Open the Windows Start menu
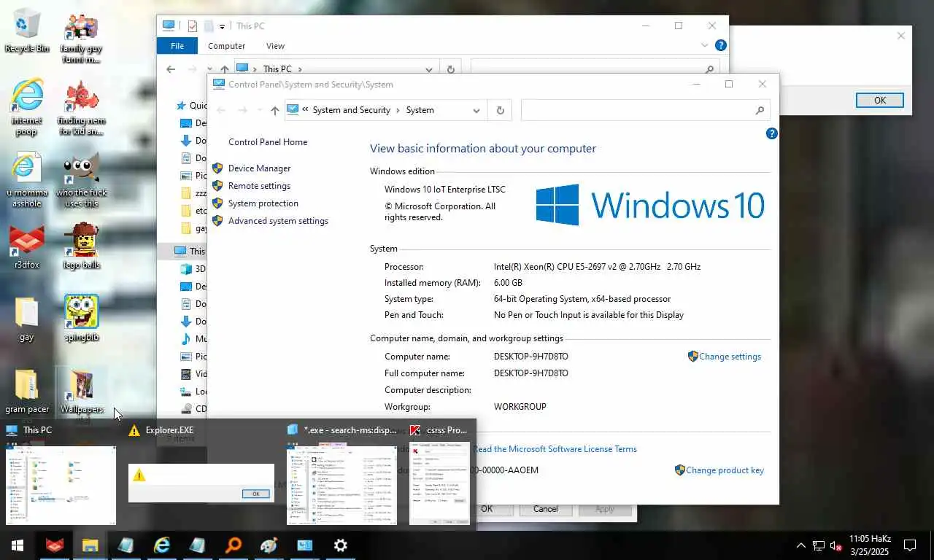Viewport: 934px width, 560px height. tap(18, 545)
